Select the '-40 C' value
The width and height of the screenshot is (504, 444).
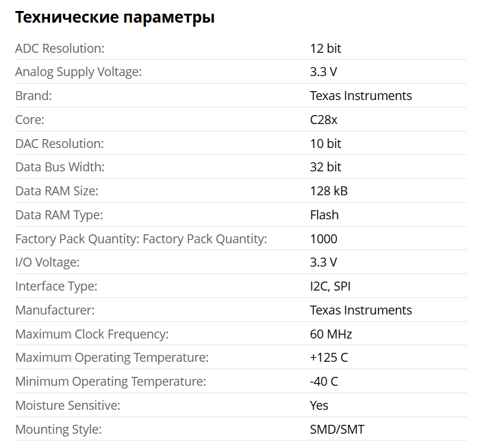click(x=324, y=382)
